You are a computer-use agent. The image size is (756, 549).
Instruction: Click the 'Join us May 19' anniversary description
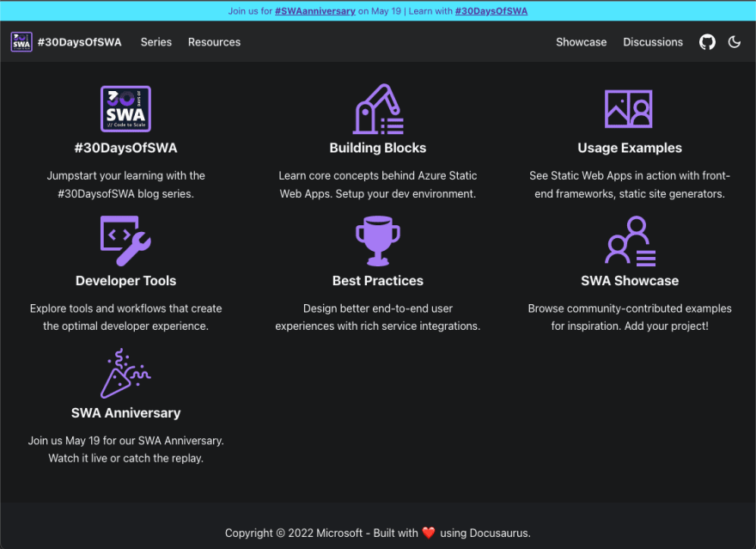coord(125,449)
